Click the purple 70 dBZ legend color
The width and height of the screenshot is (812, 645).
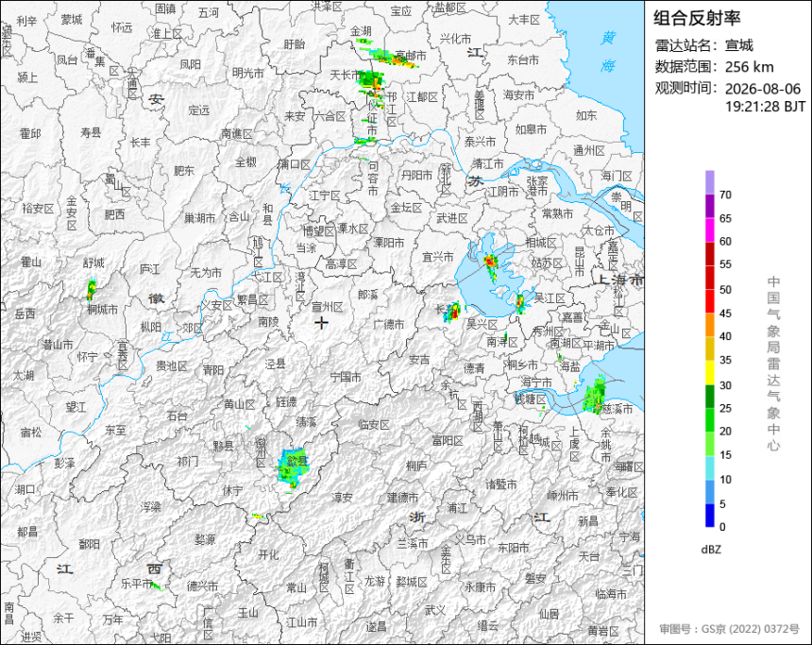(709, 182)
